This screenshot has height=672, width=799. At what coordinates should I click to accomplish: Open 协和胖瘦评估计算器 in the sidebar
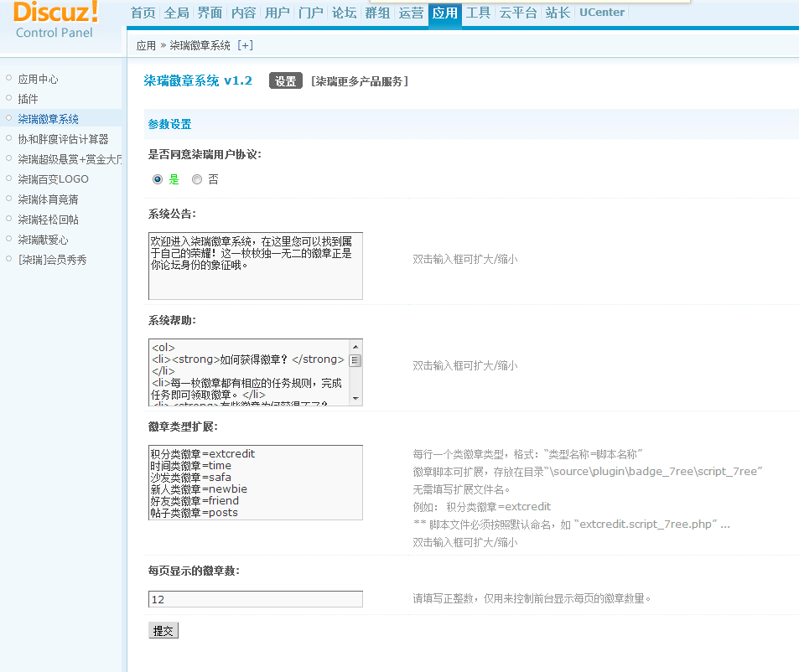click(x=63, y=139)
